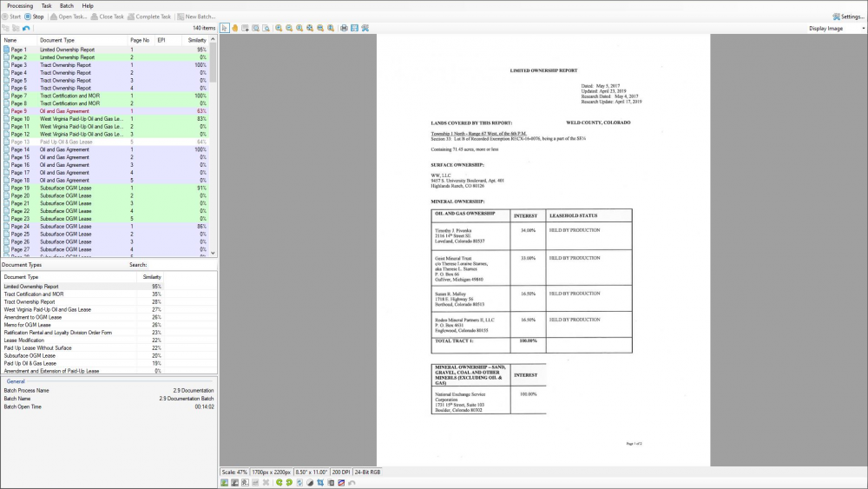Print the displayed document image
868x489 pixels.
[x=344, y=28]
